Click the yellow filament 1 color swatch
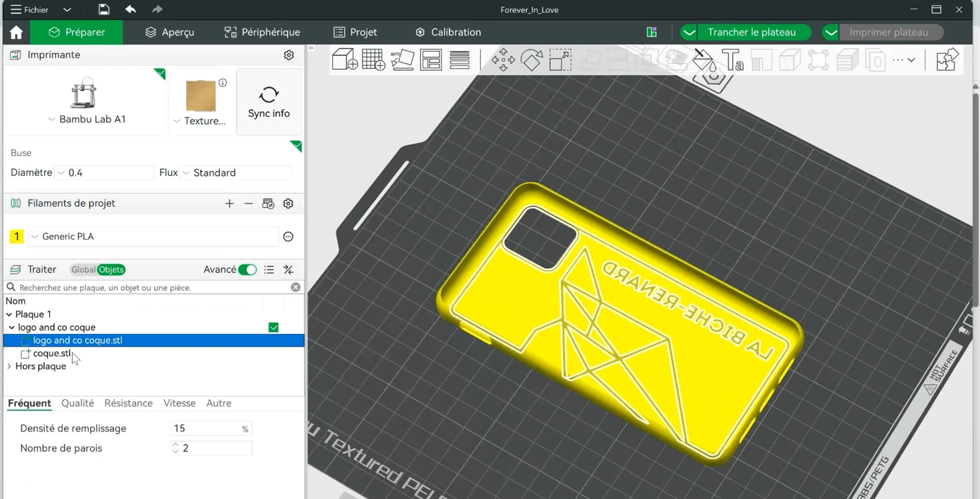This screenshot has width=980, height=499. (x=16, y=236)
